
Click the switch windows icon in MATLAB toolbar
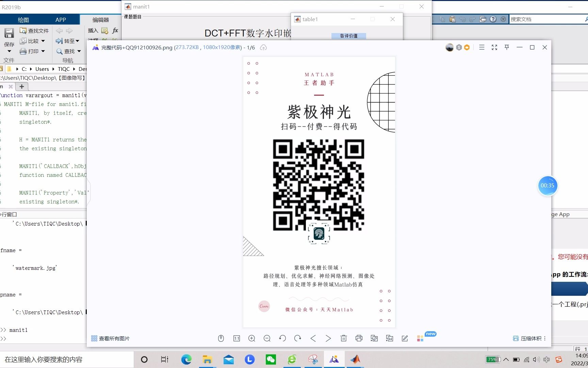[x=483, y=19]
